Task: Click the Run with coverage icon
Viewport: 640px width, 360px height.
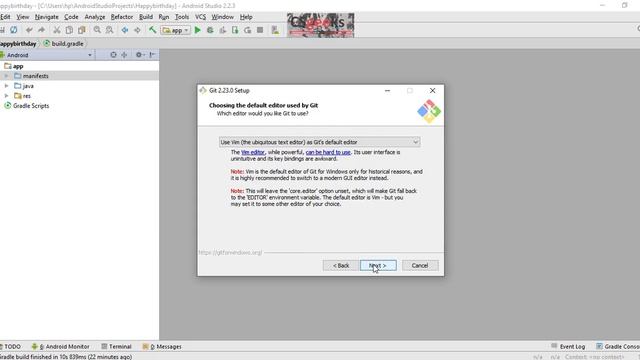Action: pos(222,30)
